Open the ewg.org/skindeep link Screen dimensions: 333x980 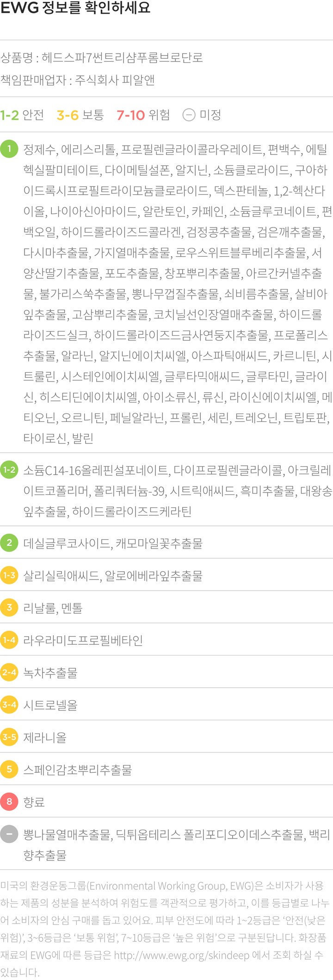pyautogui.click(x=181, y=955)
